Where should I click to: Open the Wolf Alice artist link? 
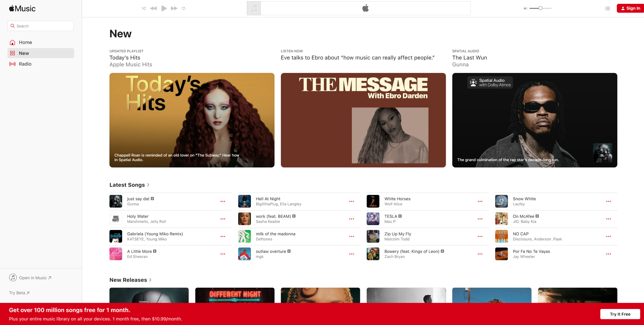393,204
